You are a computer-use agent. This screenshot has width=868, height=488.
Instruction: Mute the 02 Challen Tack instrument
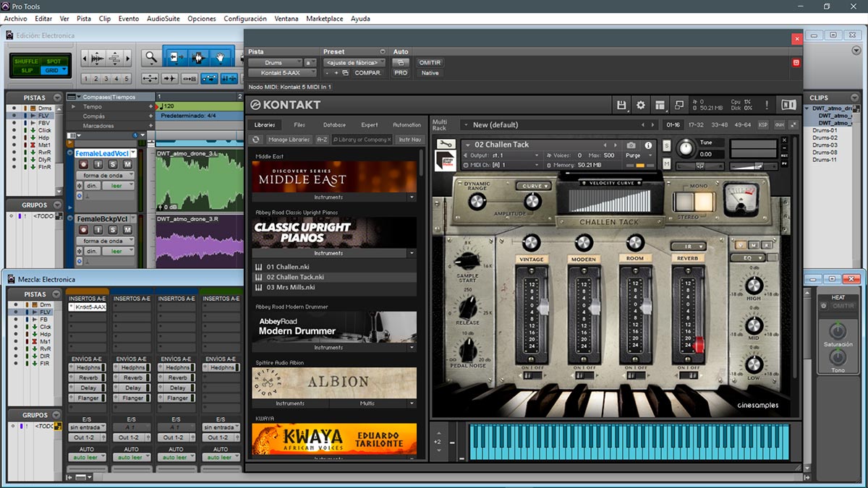tap(665, 165)
